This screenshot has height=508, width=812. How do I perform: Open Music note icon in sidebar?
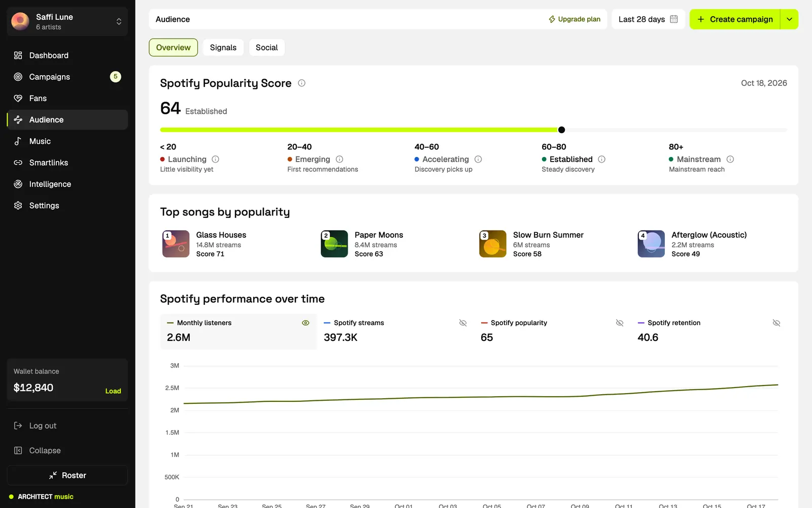coord(18,141)
